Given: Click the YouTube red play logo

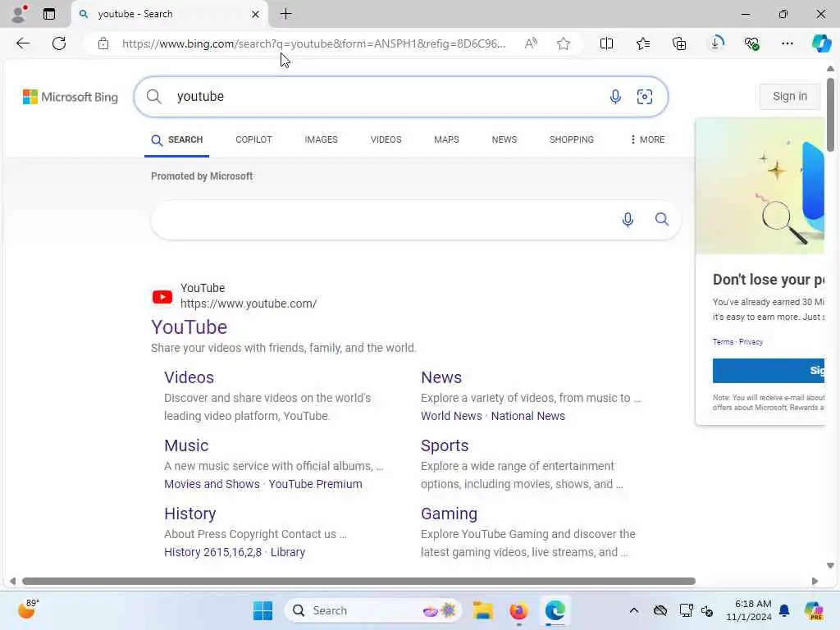Looking at the screenshot, I should 162,297.
